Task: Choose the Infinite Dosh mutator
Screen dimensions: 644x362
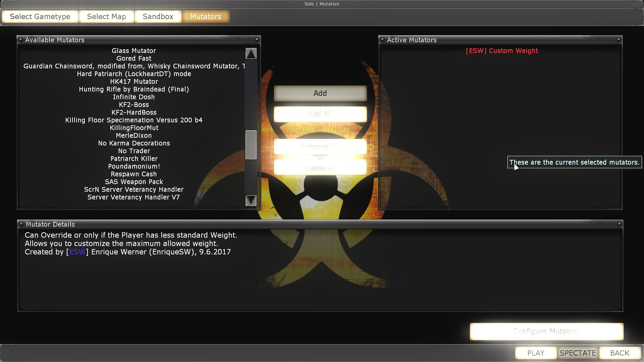Action: tap(134, 97)
